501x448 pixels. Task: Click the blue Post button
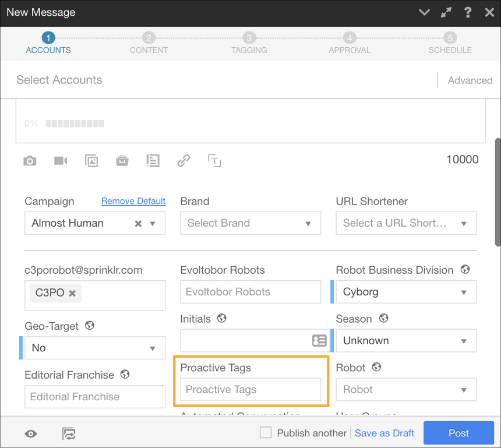tap(458, 433)
